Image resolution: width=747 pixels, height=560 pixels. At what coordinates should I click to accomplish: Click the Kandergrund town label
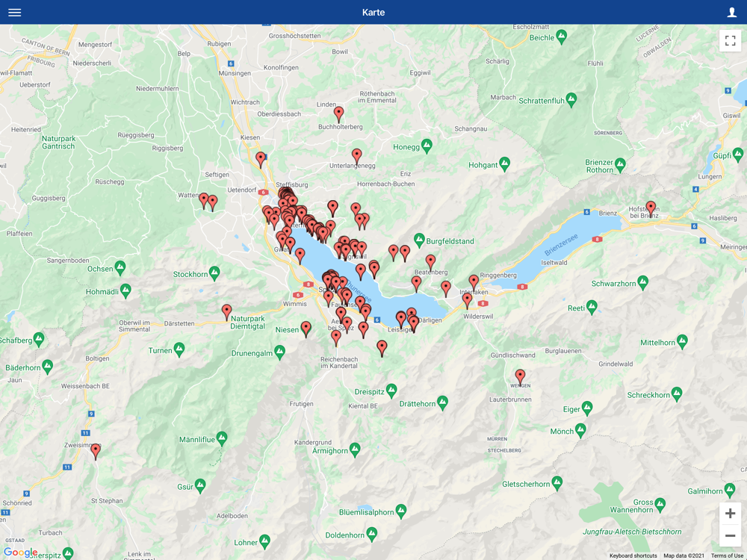tap(312, 442)
